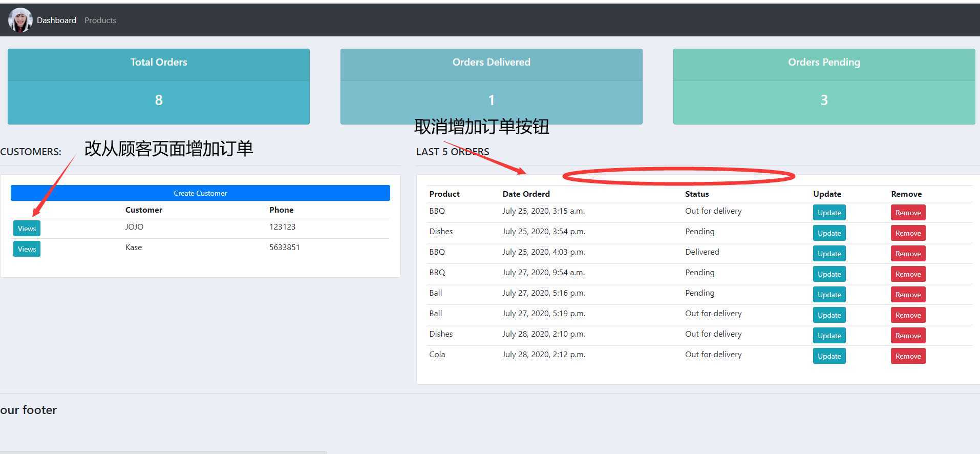Update the BBQ order from 9:54 a.m.
Screen dimensions: 980x454
[x=829, y=274]
